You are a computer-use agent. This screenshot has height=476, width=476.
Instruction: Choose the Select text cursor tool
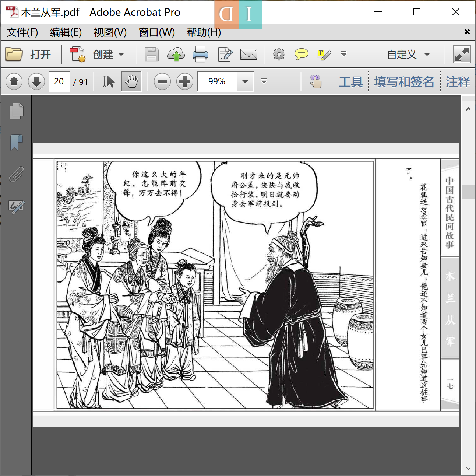(x=109, y=81)
